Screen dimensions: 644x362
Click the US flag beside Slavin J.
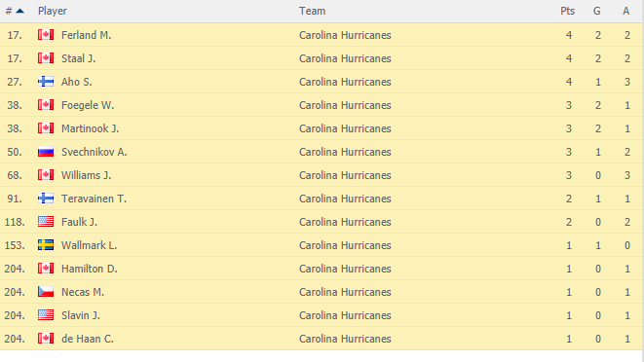pyautogui.click(x=46, y=315)
